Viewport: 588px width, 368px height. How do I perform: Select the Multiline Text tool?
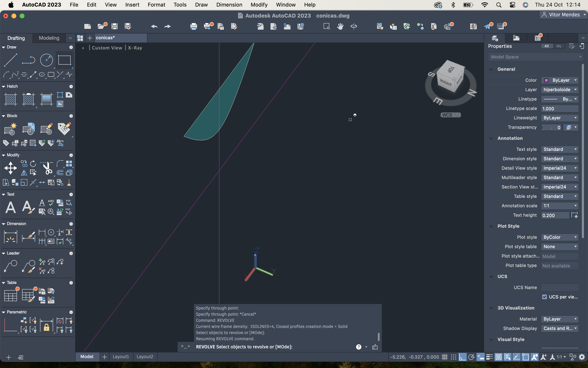[x=11, y=207]
